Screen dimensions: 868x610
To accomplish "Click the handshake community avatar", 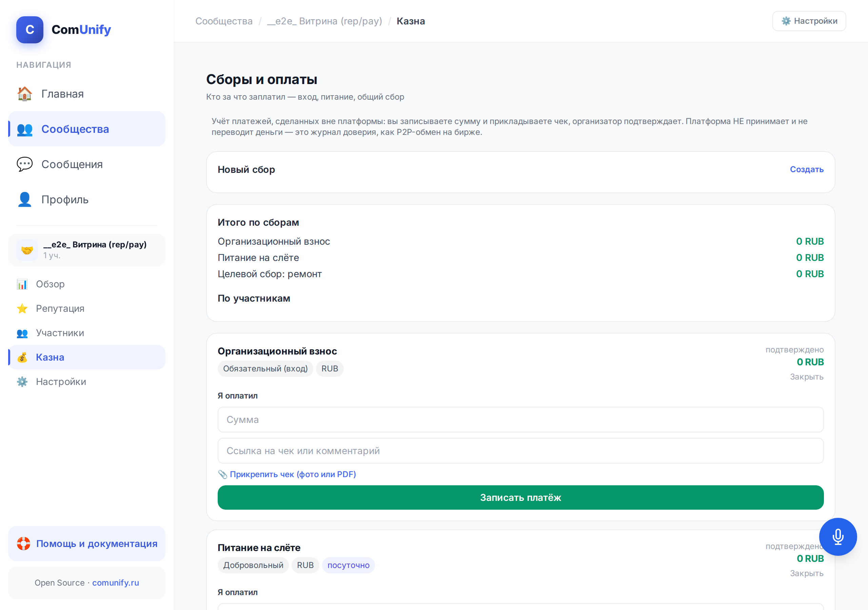I will tap(27, 250).
